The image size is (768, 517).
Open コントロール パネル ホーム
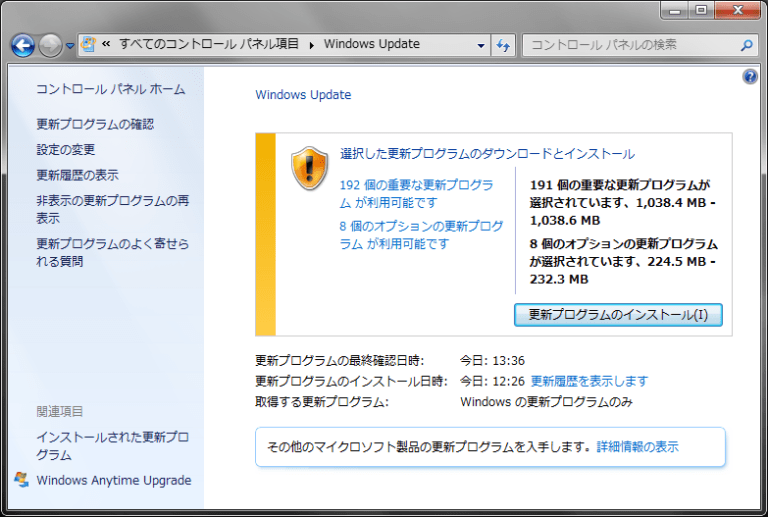111,89
